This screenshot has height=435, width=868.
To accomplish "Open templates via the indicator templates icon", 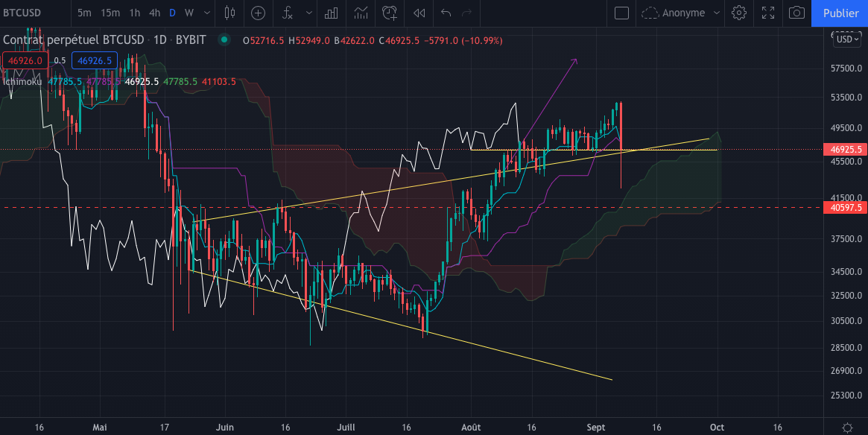I will (360, 13).
